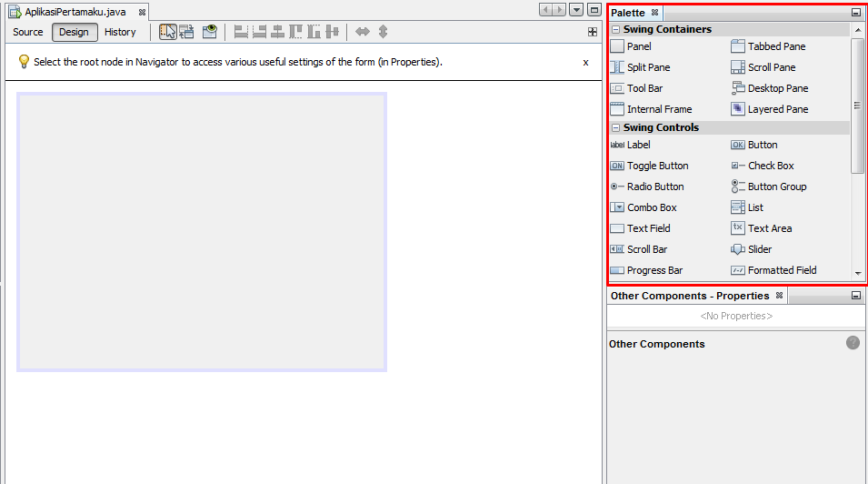Switch to the Source view
868x484 pixels.
(x=27, y=32)
